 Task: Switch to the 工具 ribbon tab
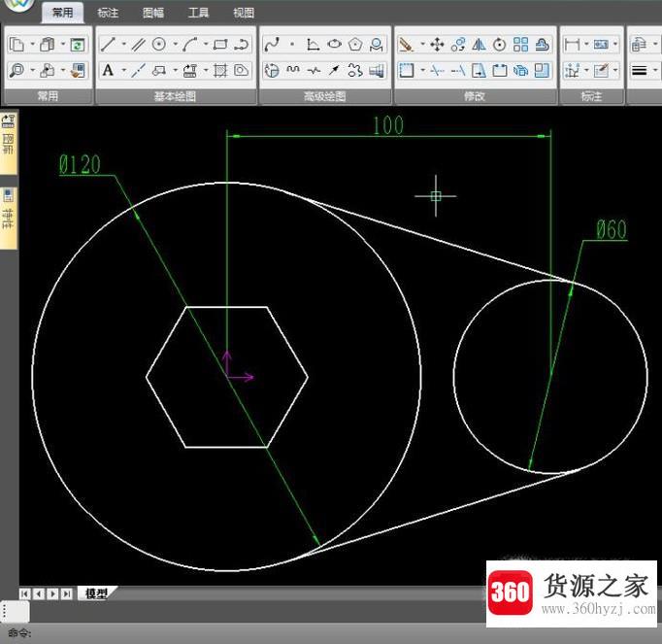[x=198, y=13]
